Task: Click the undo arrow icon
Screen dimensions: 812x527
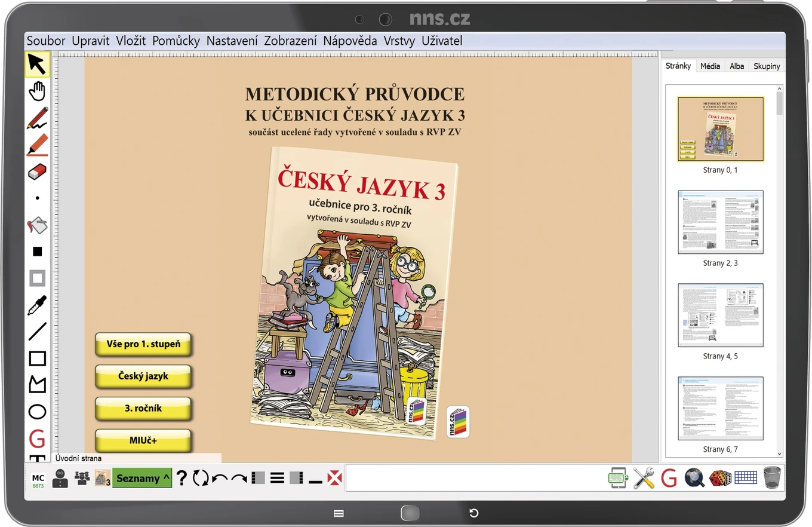Action: point(220,478)
